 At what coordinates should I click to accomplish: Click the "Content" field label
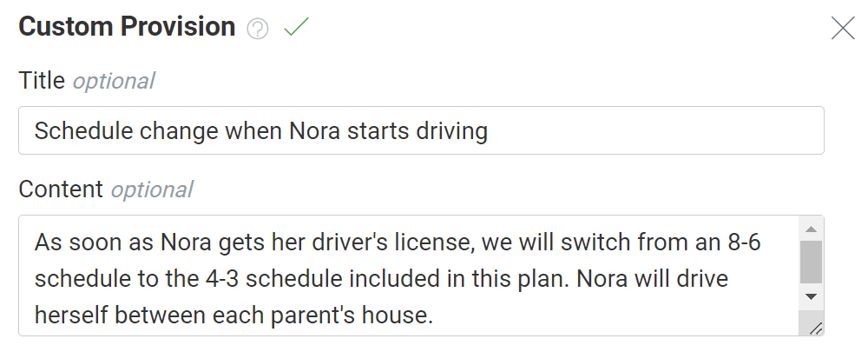(x=61, y=189)
